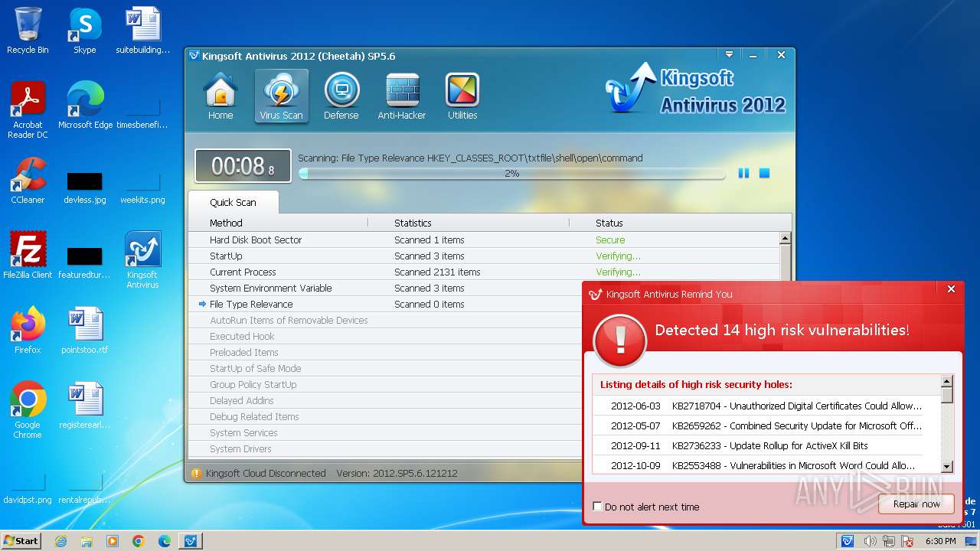This screenshot has height=551, width=980.
Task: Open Acrobat Reader DC shortcut
Action: pos(28,110)
